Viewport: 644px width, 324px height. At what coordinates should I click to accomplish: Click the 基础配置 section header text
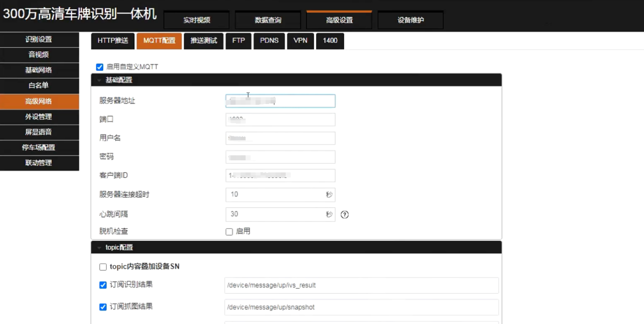click(x=119, y=80)
